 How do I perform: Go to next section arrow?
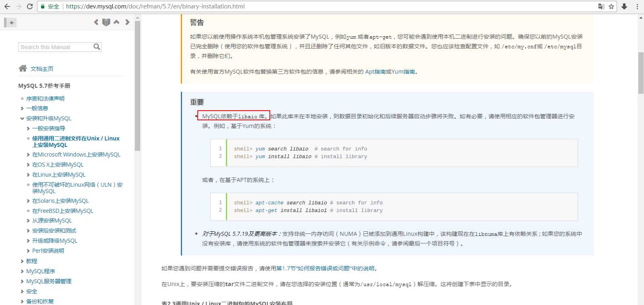[x=127, y=22]
